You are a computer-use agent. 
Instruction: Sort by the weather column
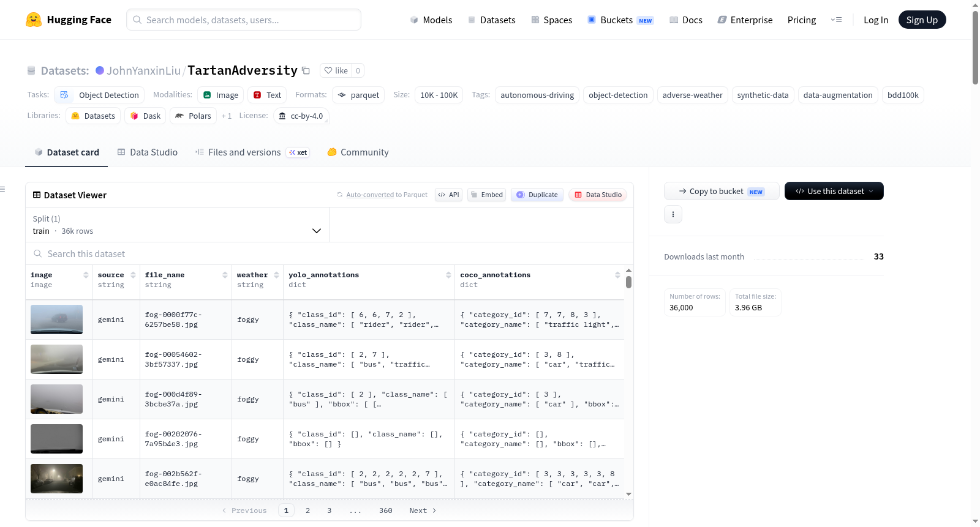tap(276, 275)
